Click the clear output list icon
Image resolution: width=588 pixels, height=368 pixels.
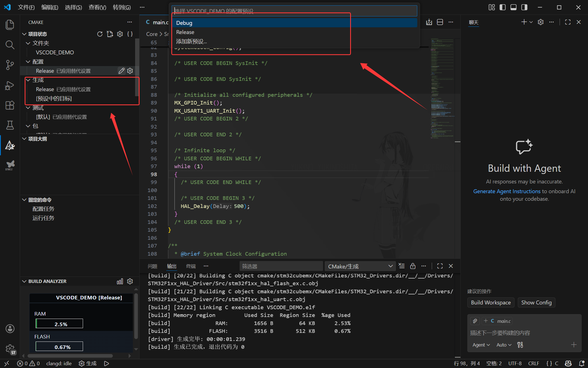pos(401,266)
